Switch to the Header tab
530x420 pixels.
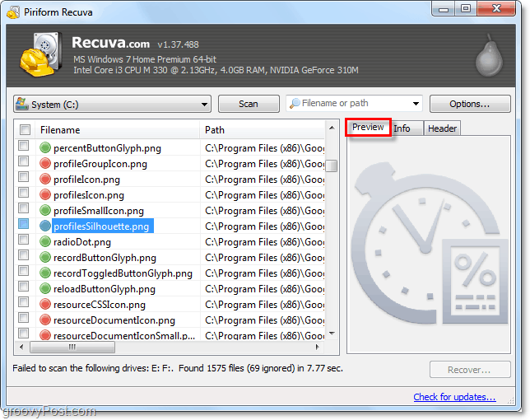point(442,128)
